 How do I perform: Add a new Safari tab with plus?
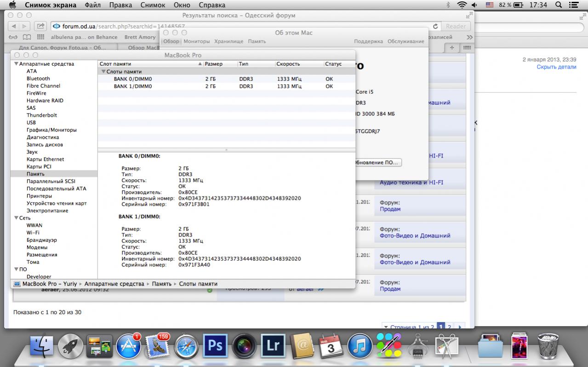tap(451, 48)
